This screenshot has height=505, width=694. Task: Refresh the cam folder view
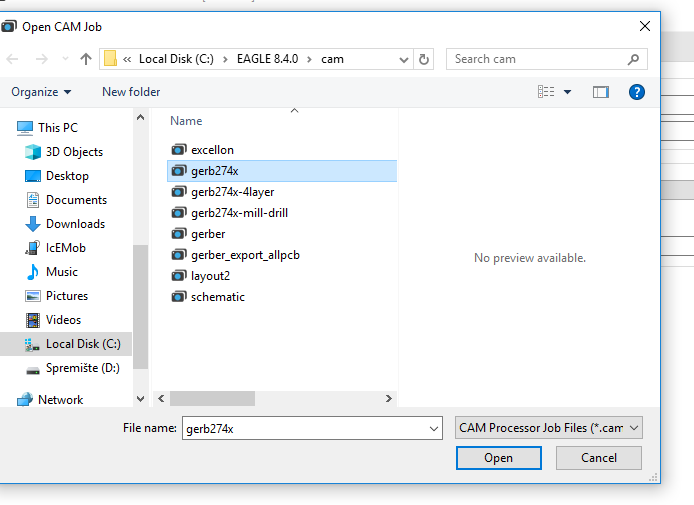pos(424,59)
